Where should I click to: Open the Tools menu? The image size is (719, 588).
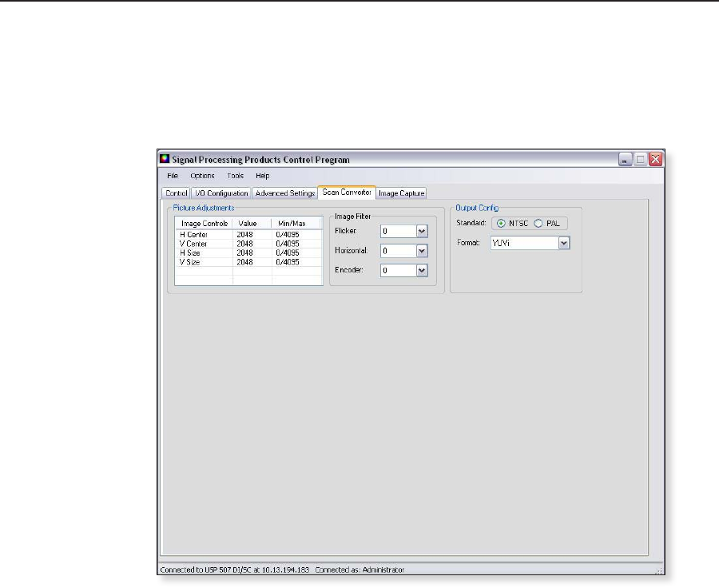235,176
